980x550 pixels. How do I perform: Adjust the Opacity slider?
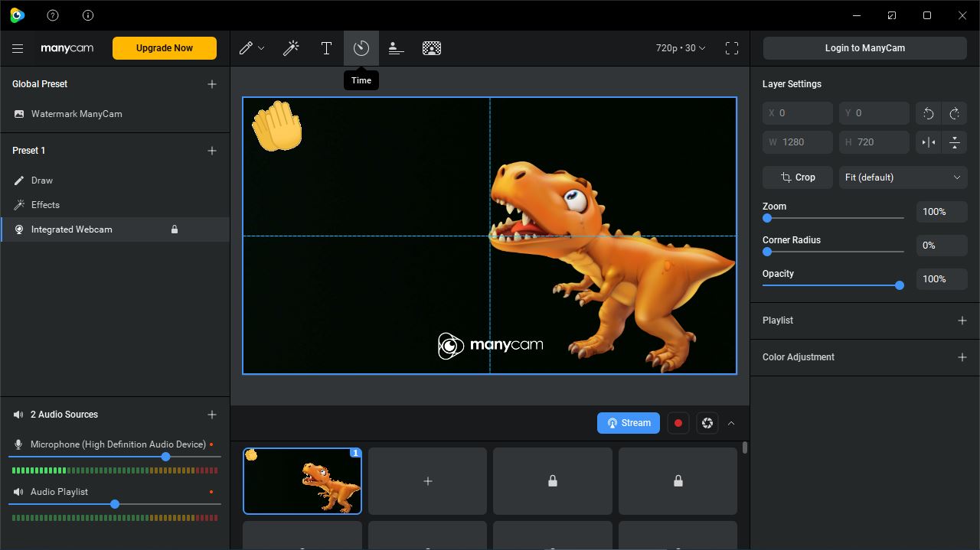(x=833, y=285)
